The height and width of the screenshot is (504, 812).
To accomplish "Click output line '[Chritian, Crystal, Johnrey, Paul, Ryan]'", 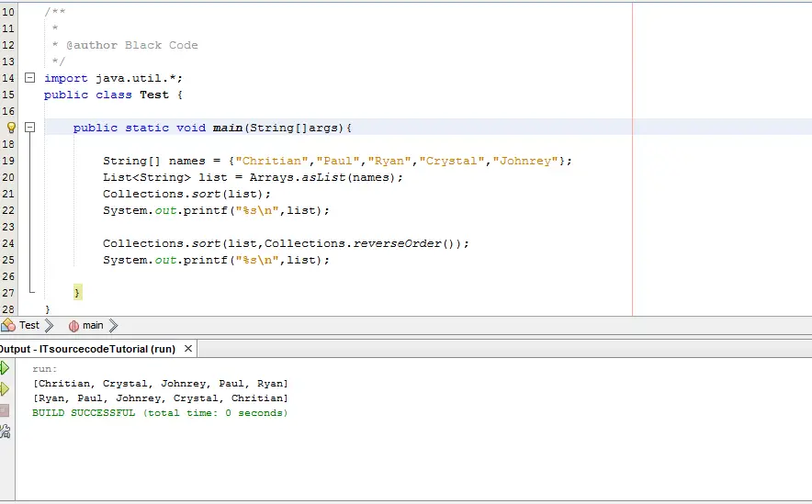I will click(161, 384).
